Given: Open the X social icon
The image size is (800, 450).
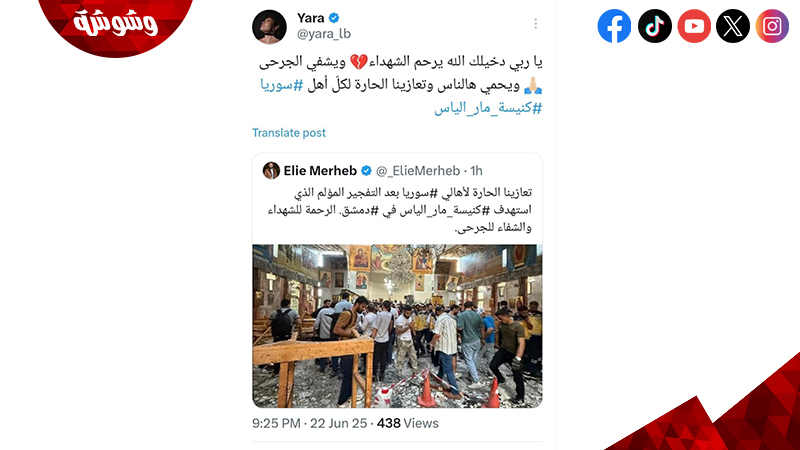Looking at the screenshot, I should (733, 26).
